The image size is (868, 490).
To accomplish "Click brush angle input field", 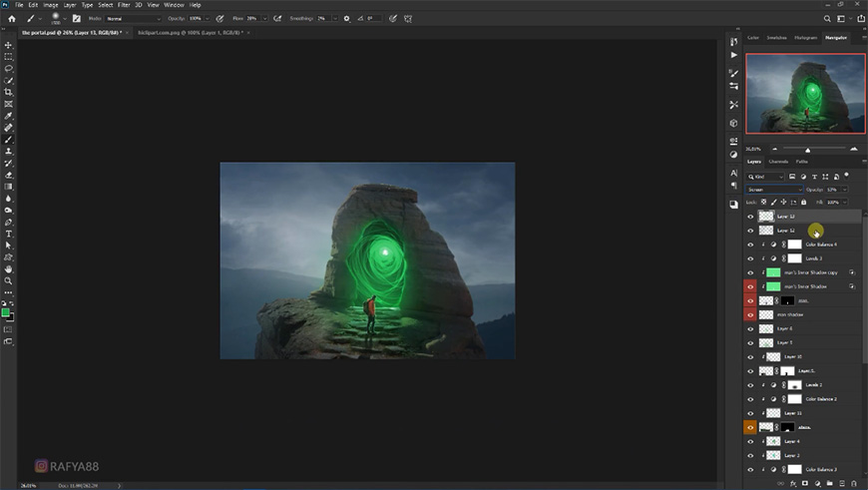I will click(374, 19).
